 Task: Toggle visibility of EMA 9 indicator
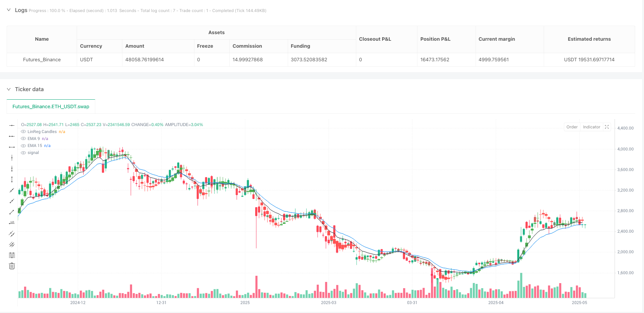[23, 139]
